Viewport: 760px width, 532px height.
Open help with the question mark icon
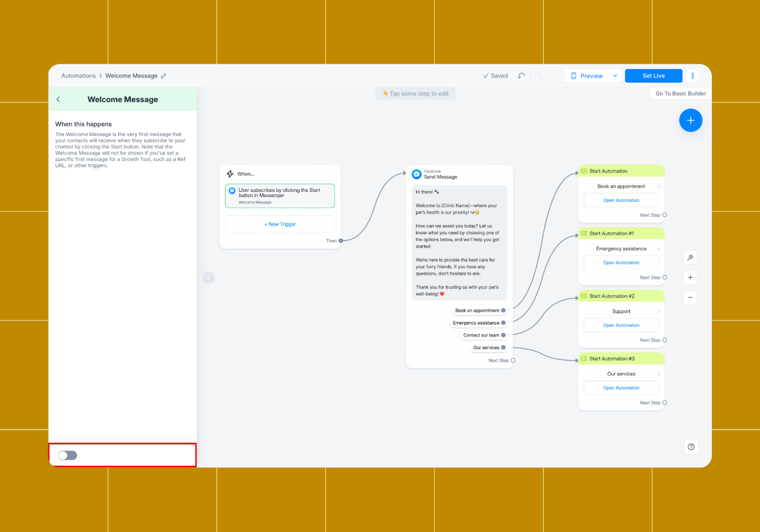tap(691, 447)
